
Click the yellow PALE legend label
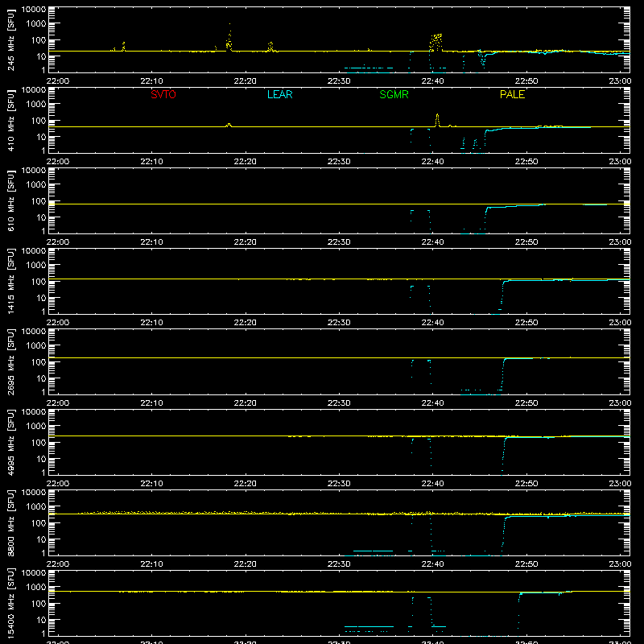click(x=512, y=94)
